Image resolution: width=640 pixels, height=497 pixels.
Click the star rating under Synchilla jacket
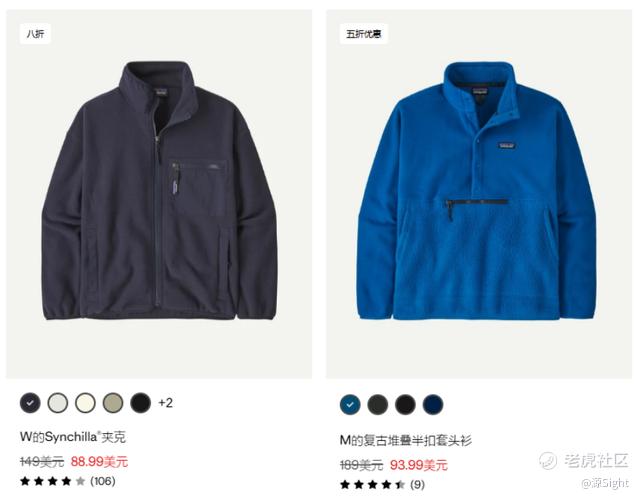53,481
